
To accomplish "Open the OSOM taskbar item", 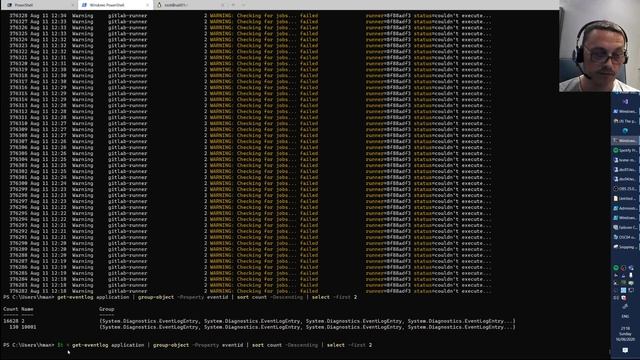I will 625,237.
